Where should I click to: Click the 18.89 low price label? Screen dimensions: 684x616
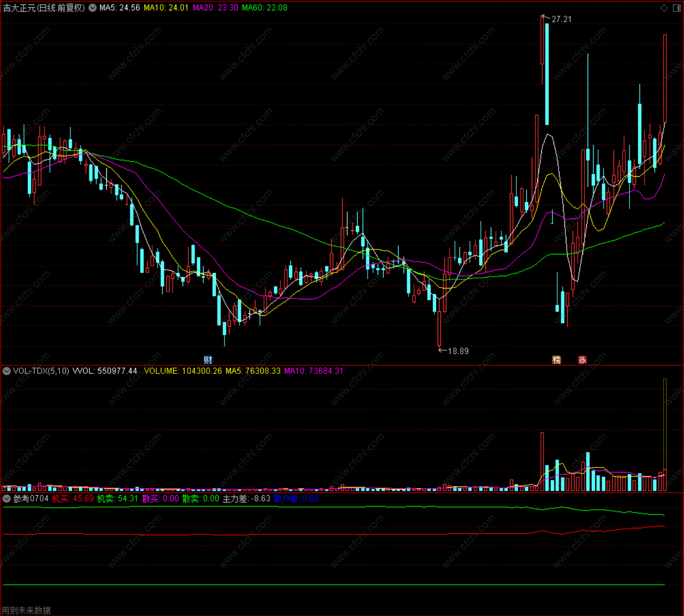[x=458, y=351]
